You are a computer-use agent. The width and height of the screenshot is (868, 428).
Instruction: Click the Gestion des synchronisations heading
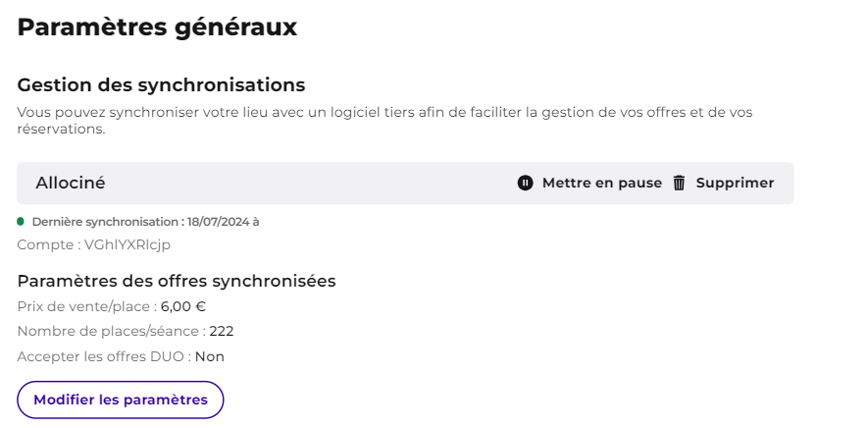[161, 85]
